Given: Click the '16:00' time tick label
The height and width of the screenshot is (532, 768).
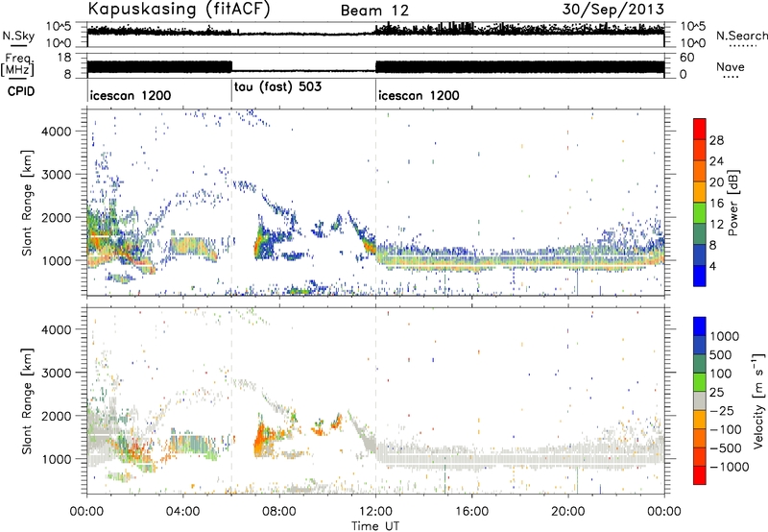Looking at the screenshot, I should 471,512.
